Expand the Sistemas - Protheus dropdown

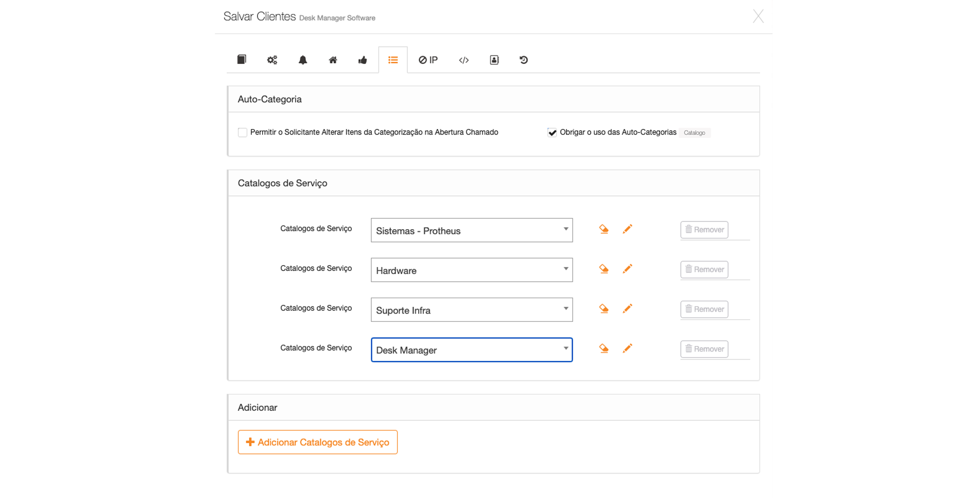(471, 230)
